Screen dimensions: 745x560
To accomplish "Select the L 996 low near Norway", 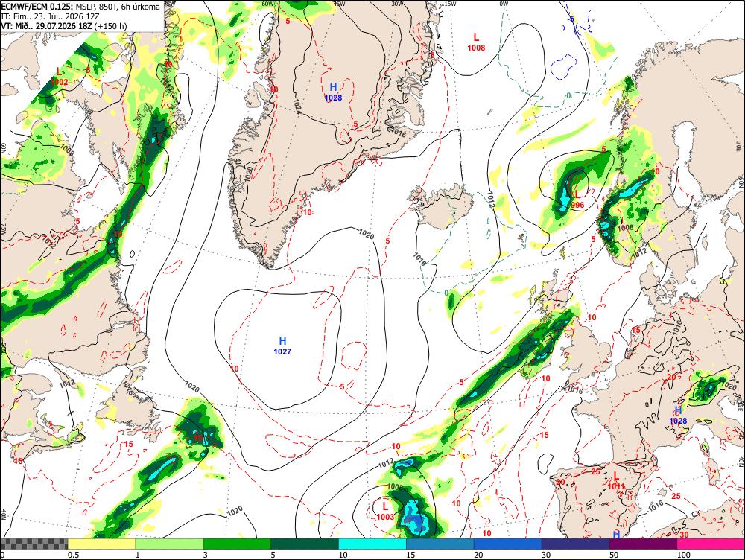I will click(x=577, y=200).
